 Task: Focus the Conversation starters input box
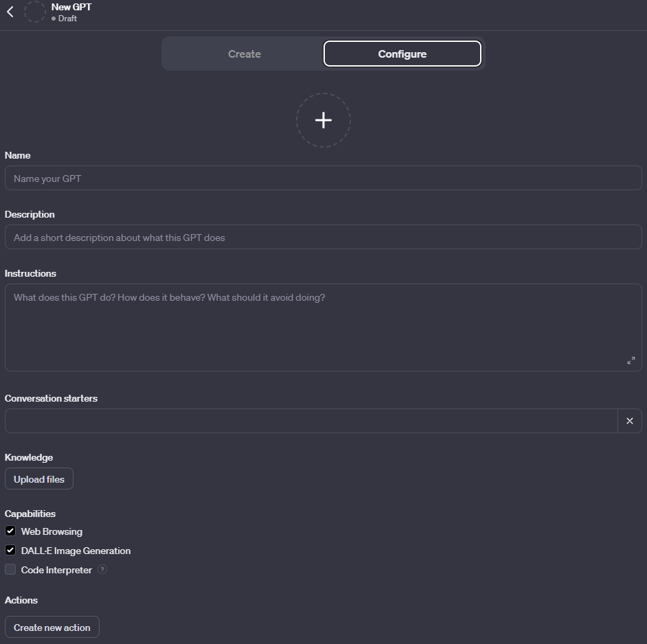(310, 421)
